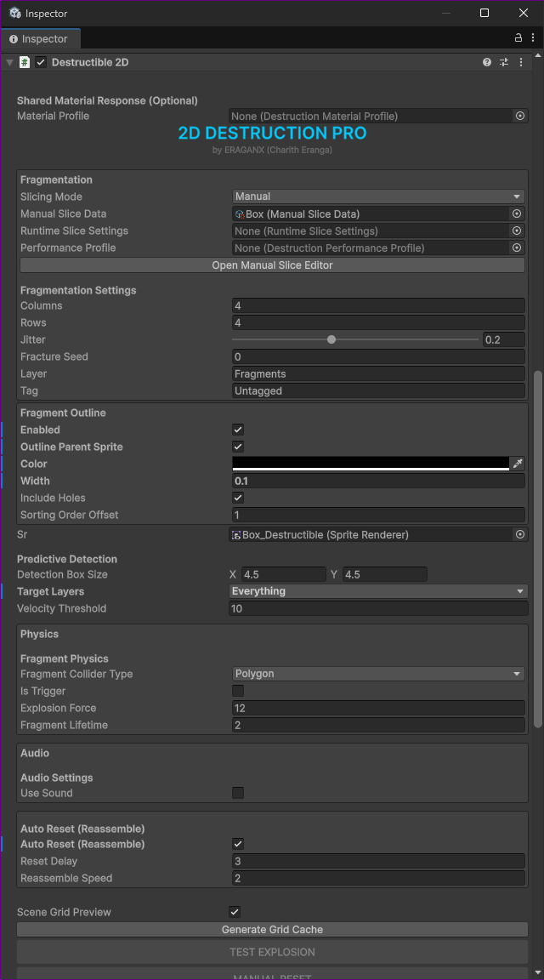Click the Fragment Outline section label
The image size is (544, 980).
pyautogui.click(x=63, y=413)
